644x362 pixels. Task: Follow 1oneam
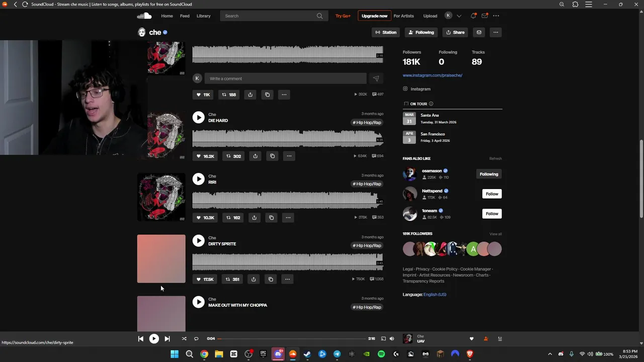pyautogui.click(x=492, y=214)
